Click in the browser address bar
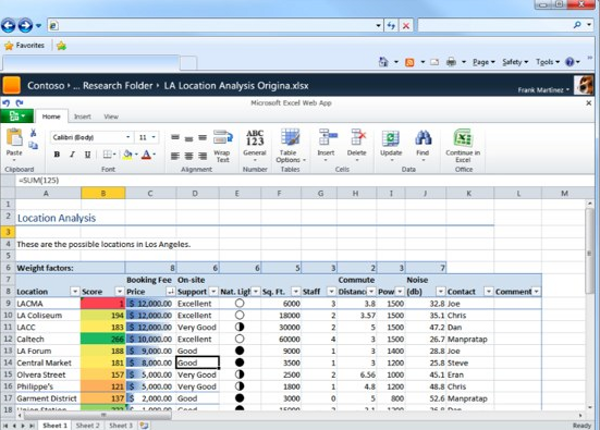Image resolution: width=600 pixels, height=430 pixels. point(214,26)
